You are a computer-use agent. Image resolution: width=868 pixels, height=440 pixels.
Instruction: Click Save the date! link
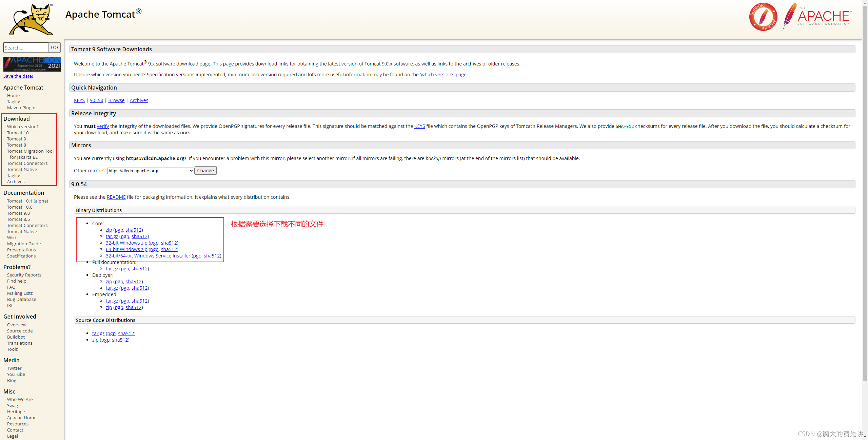[x=18, y=76]
